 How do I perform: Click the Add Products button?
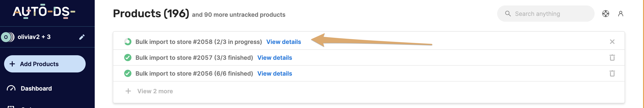[45, 64]
